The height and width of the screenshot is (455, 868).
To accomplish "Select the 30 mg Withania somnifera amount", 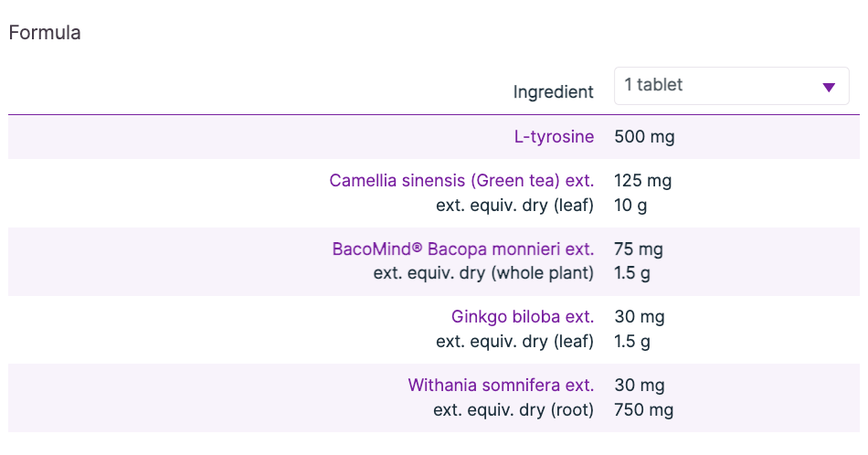I will (x=640, y=386).
